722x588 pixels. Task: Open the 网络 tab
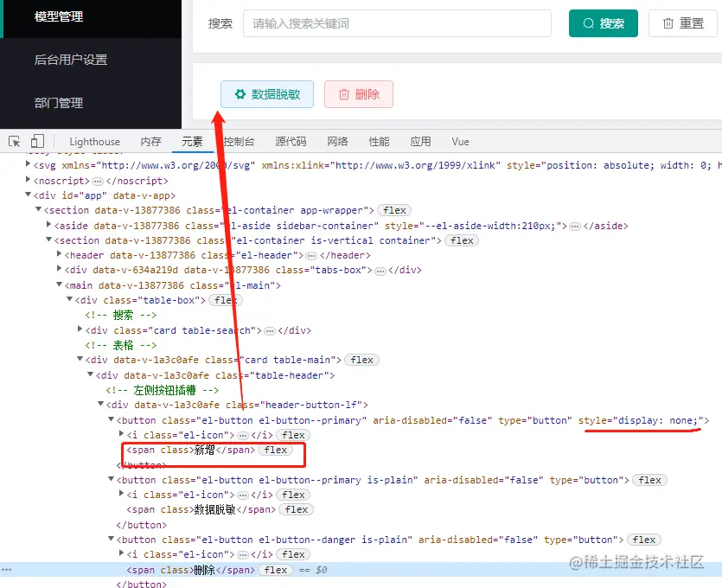[x=337, y=141]
